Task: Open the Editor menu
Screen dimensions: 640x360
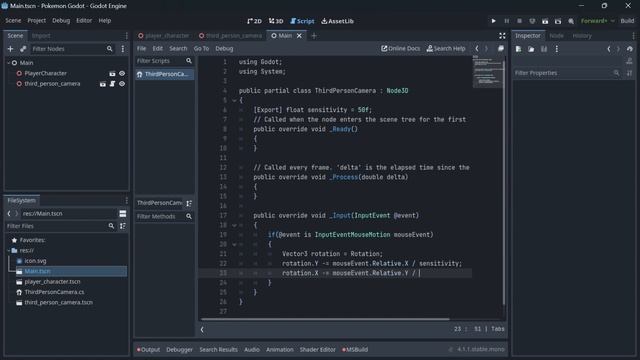Action: point(84,20)
